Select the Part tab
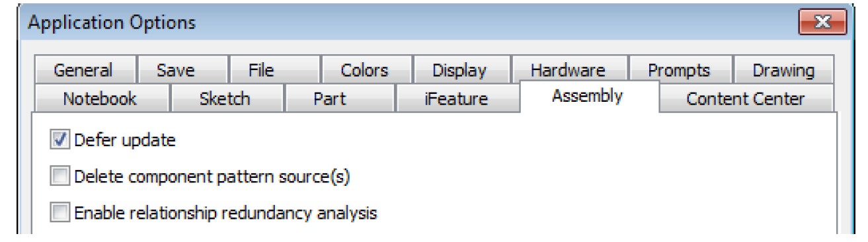This screenshot has width=868, height=242. pyautogui.click(x=329, y=99)
